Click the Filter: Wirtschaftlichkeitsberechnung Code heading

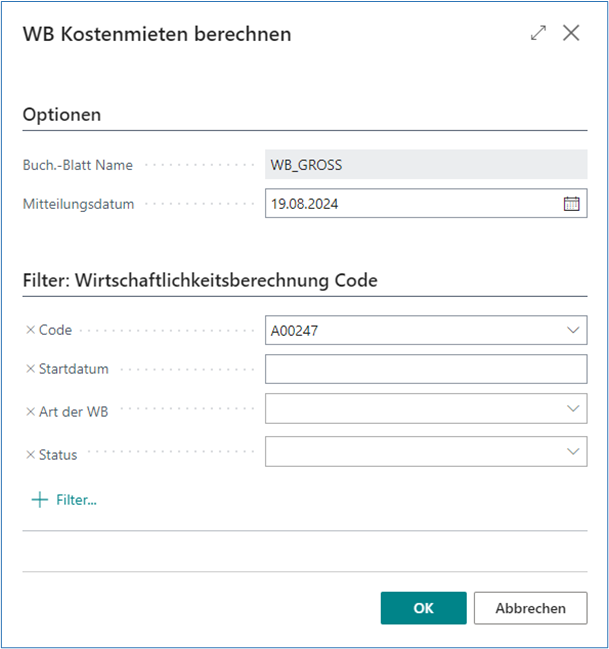point(200,281)
